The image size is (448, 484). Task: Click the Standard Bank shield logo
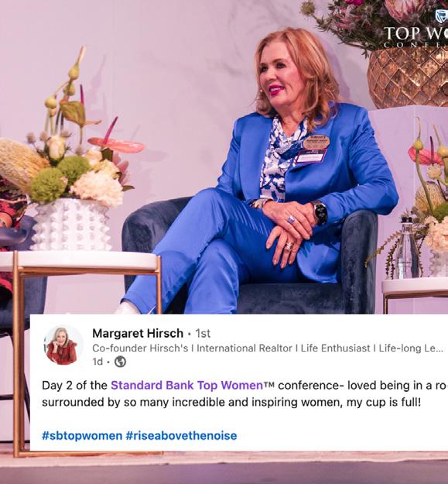click(x=442, y=16)
